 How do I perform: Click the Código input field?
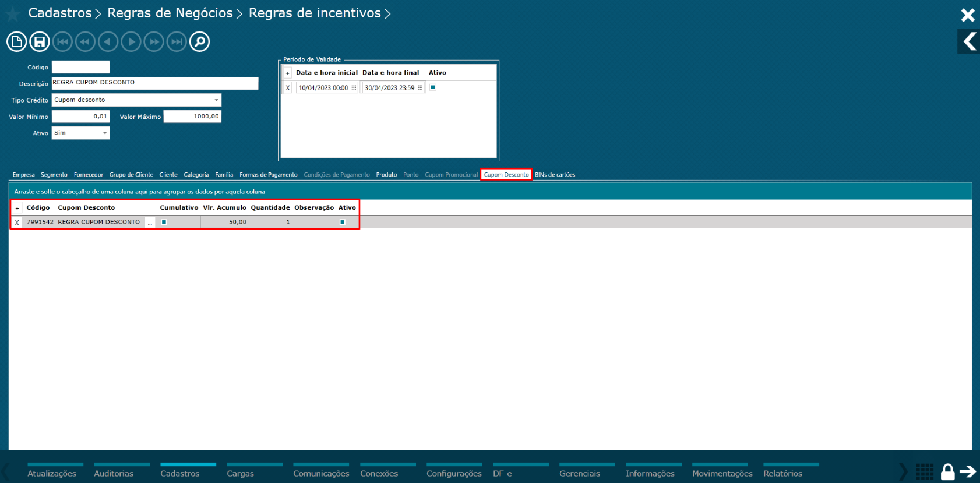[80, 67]
